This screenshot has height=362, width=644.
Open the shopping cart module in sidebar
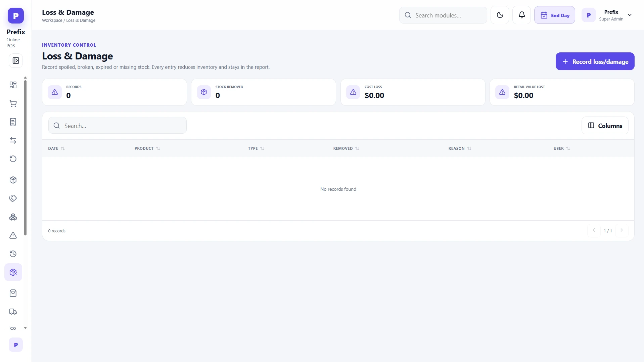click(13, 103)
